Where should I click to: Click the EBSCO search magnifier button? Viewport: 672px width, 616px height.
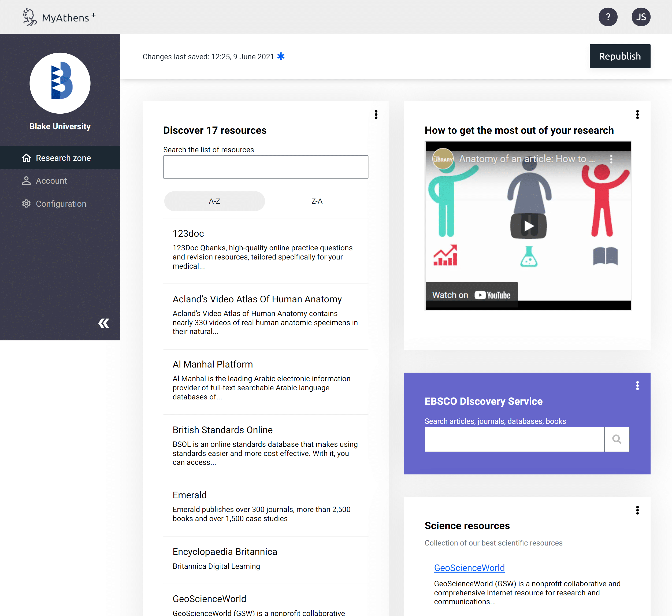click(617, 439)
